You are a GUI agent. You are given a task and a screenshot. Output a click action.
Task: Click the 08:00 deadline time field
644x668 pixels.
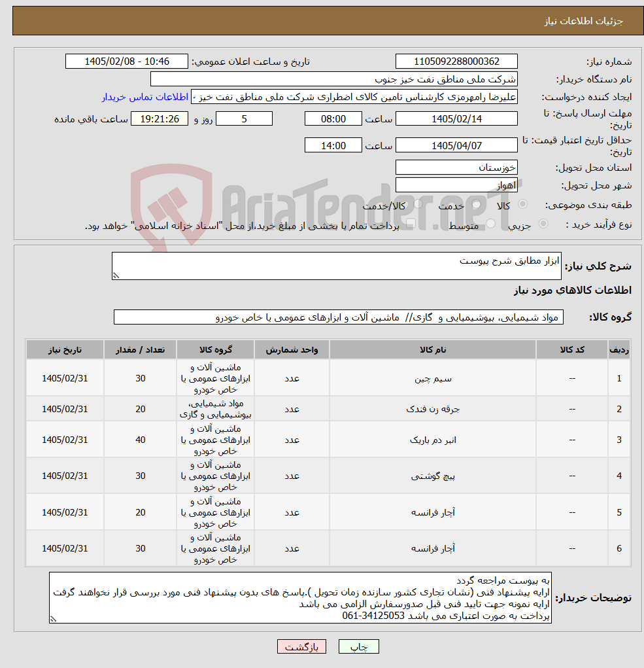(333, 119)
